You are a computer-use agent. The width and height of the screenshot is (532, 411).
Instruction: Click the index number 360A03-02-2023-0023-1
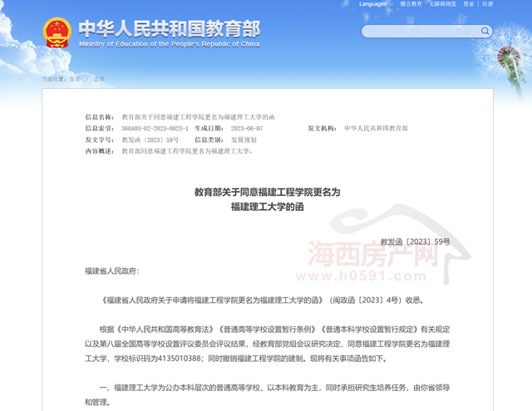coord(155,129)
